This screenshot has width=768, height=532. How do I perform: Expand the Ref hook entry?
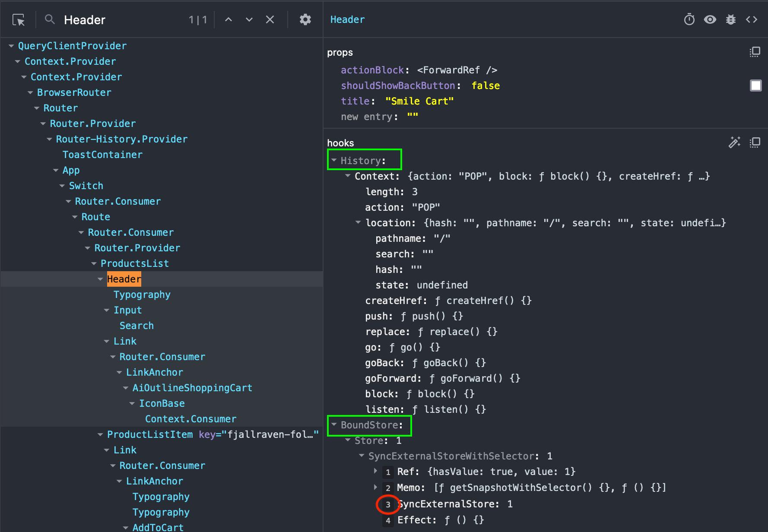(x=375, y=471)
